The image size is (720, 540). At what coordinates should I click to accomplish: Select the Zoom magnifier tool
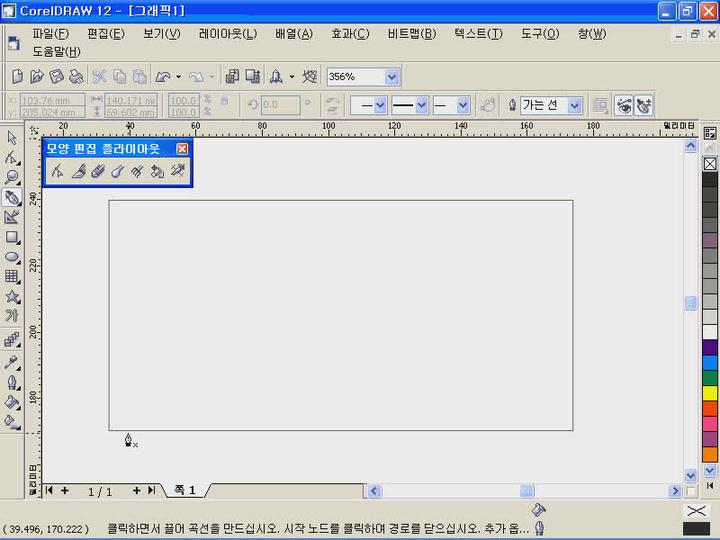[12, 177]
